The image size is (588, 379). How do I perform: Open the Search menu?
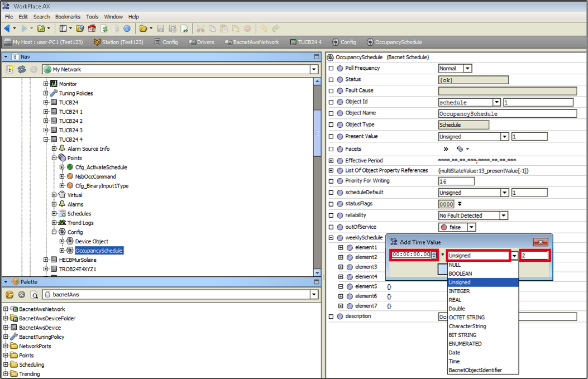(x=41, y=17)
